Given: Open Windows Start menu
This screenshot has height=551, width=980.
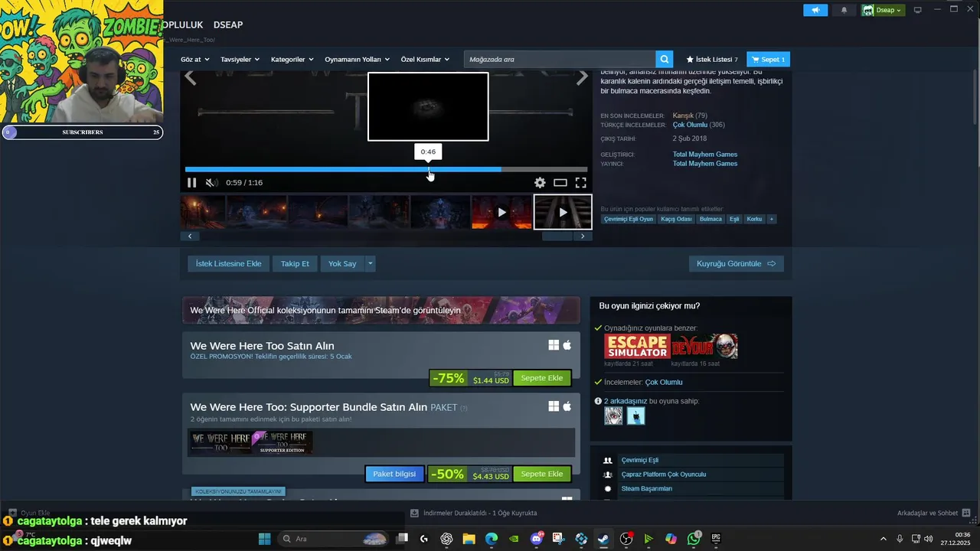Looking at the screenshot, I should (x=264, y=539).
